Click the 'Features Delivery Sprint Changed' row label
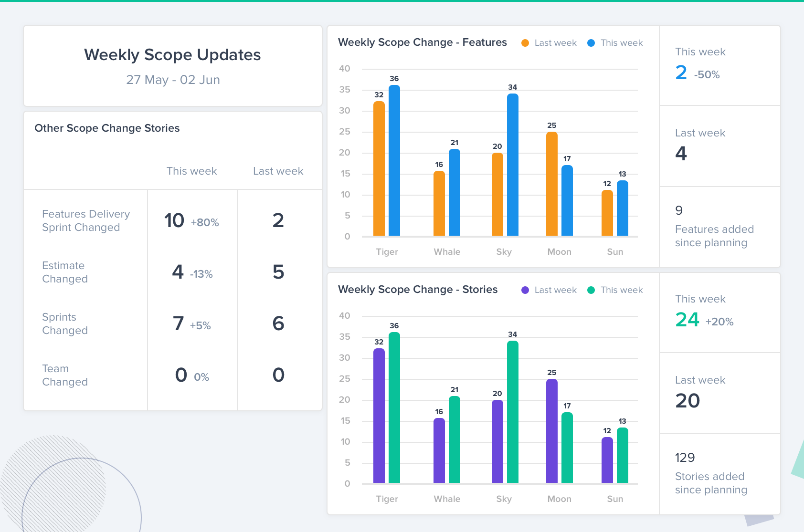This screenshot has width=804, height=532. 86,220
